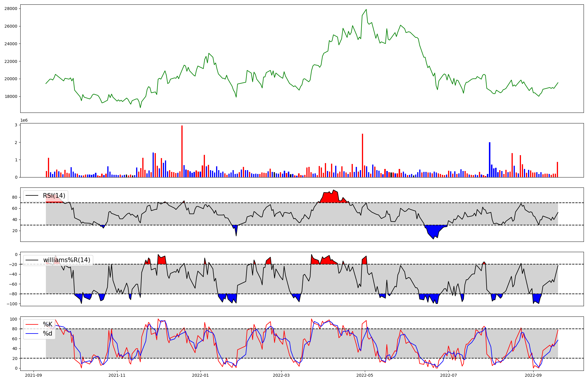
Task: Click the 2022-07 date axis label
Action: (449, 375)
